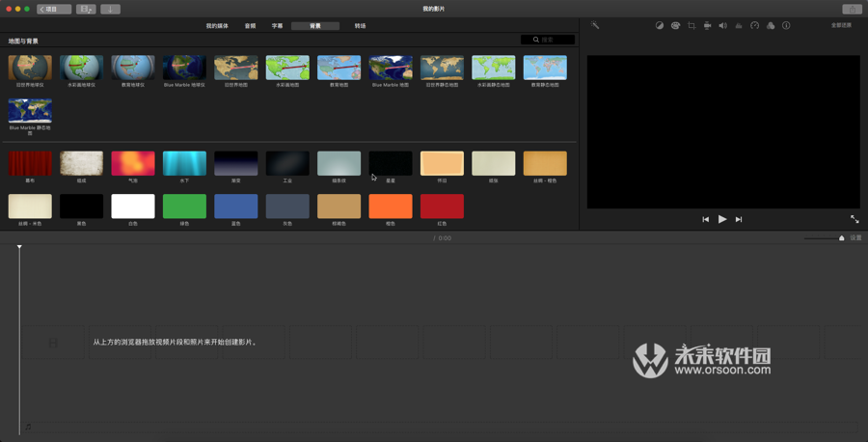Toggle fullscreen playback in the viewer
This screenshot has width=868, height=442.
tap(854, 219)
